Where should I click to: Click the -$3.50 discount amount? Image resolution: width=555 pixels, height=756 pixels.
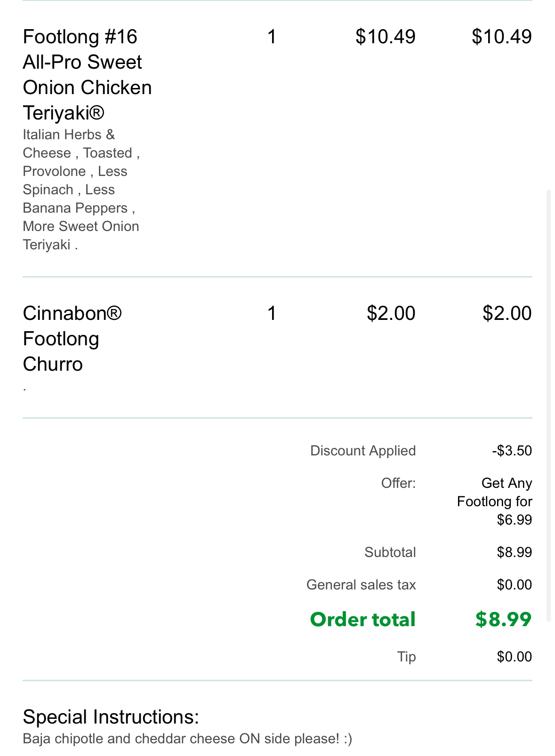(512, 451)
